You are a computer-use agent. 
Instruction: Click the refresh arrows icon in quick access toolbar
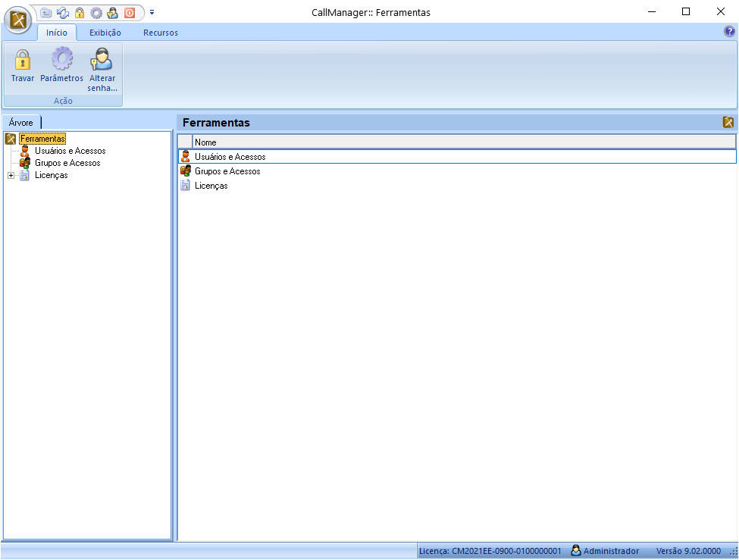point(63,13)
